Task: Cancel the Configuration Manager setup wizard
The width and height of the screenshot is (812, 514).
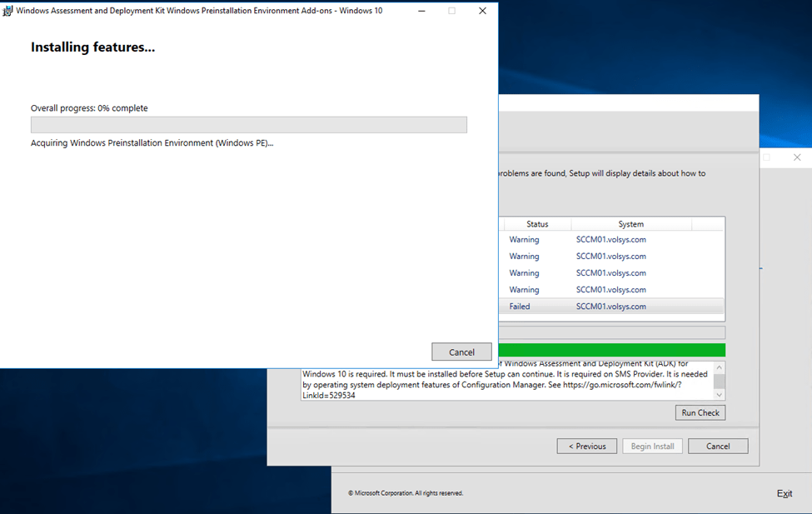Action: pyautogui.click(x=717, y=447)
